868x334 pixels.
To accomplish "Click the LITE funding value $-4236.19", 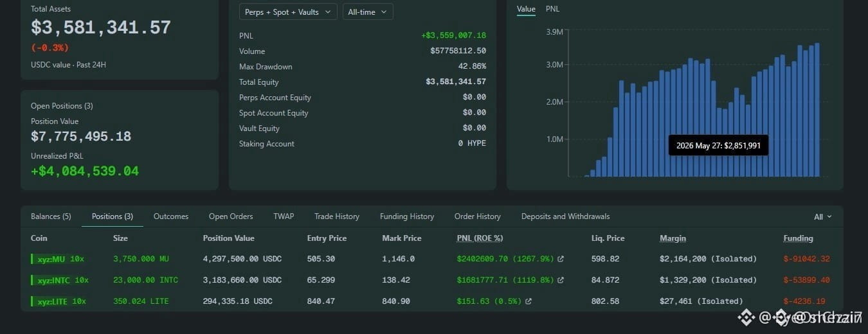I will (x=804, y=301).
